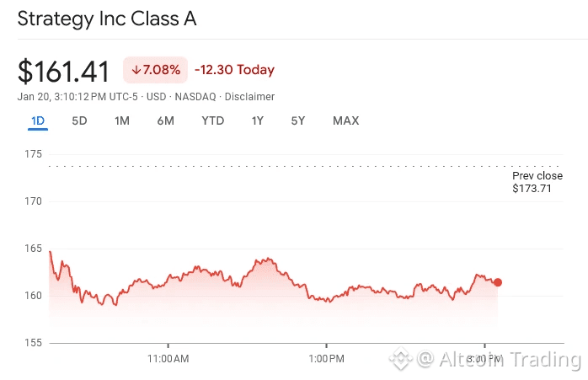Viewport: 588px width, 380px height.
Task: Switch to the 5D chart tab
Action: pos(79,120)
